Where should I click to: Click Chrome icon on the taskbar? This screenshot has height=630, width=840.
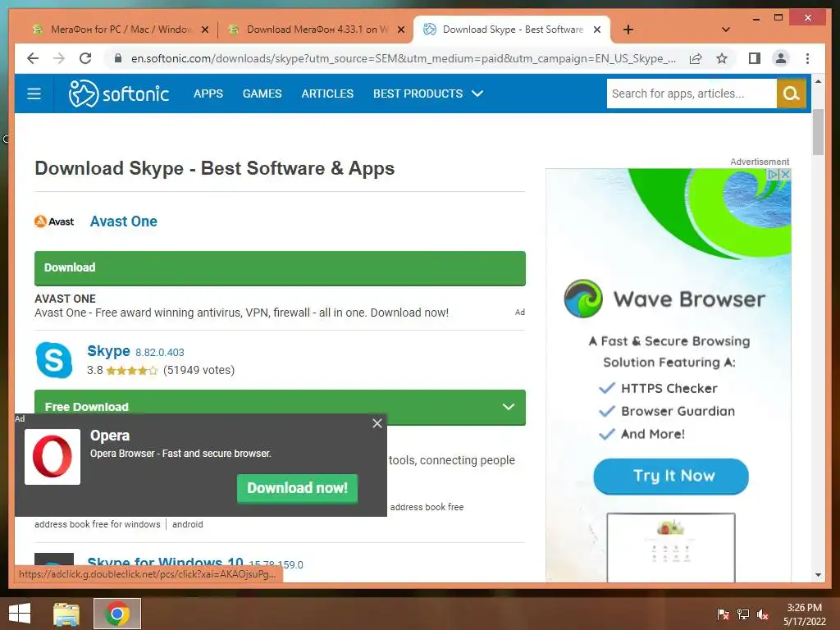(x=117, y=614)
